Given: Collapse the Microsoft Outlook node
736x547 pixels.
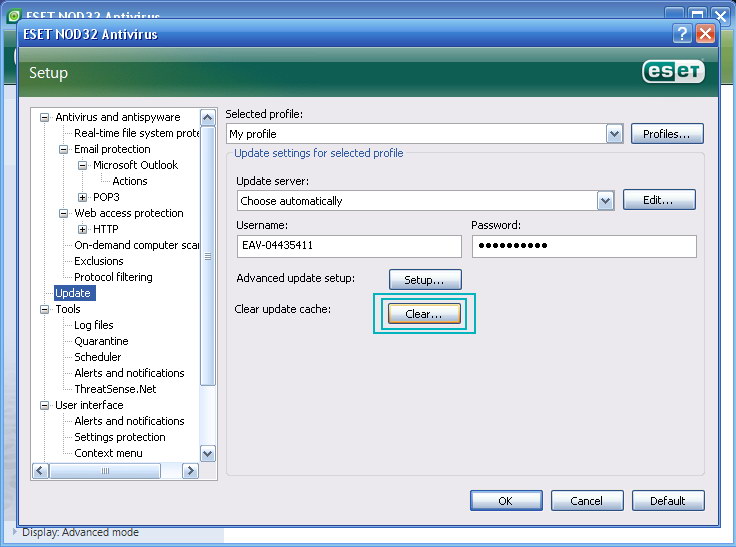Looking at the screenshot, I should [83, 165].
